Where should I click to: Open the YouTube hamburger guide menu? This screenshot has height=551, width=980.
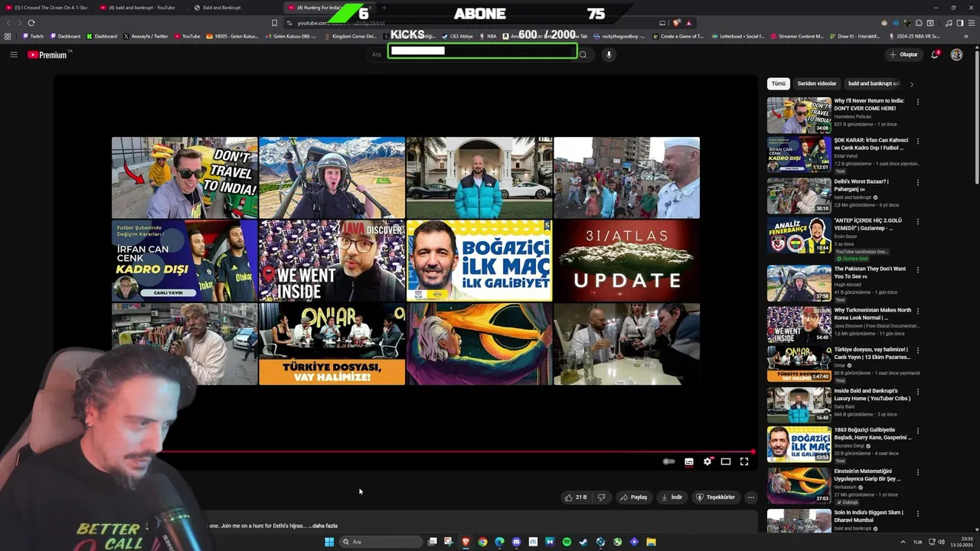click(13, 54)
